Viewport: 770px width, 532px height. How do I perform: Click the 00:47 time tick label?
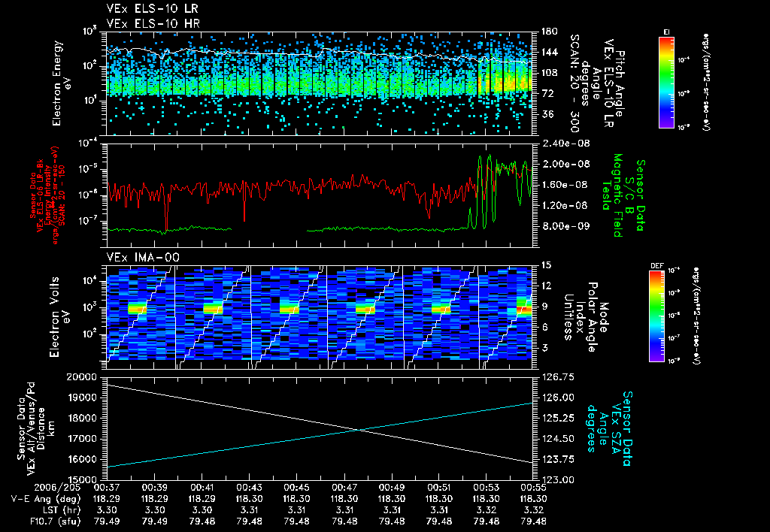pos(344,488)
